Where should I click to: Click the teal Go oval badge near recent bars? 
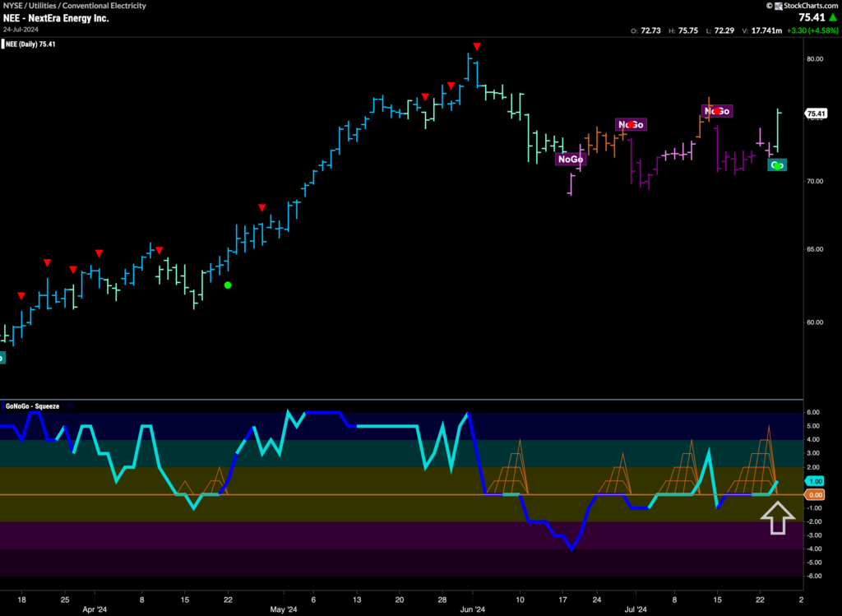click(778, 164)
